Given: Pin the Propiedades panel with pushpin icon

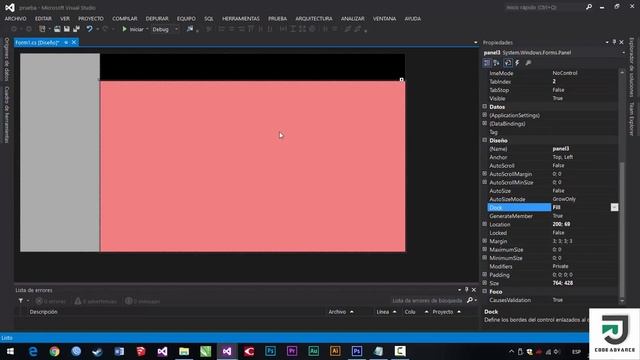Looking at the screenshot, I should (614, 42).
